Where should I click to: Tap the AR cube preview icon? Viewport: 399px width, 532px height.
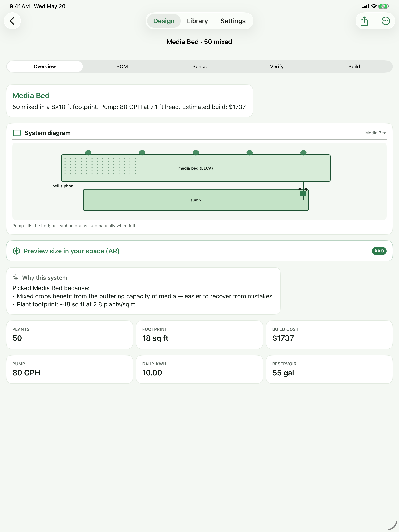(16, 251)
